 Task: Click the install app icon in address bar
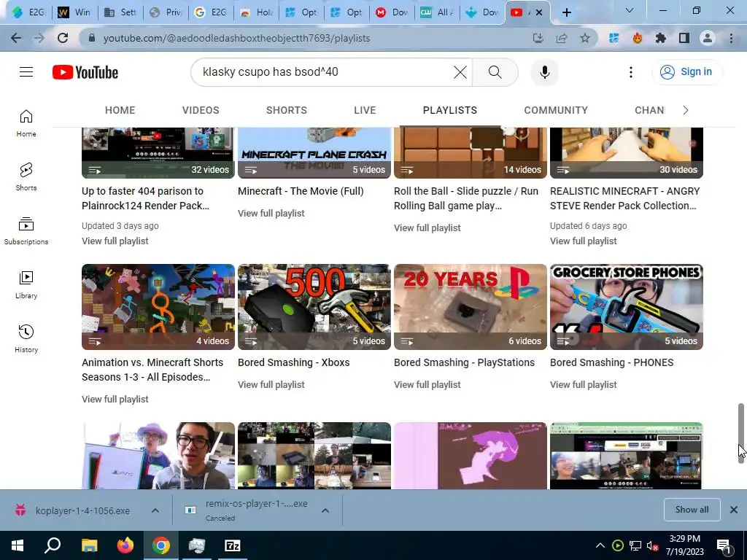point(538,38)
